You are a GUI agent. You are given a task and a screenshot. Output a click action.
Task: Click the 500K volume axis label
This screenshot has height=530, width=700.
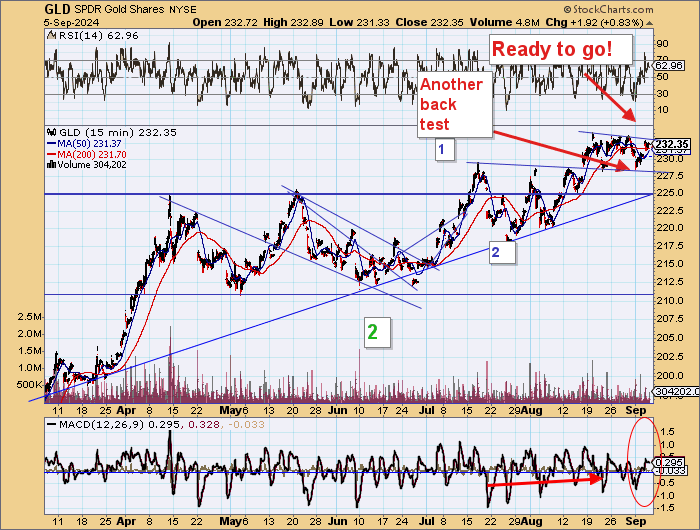(29, 385)
